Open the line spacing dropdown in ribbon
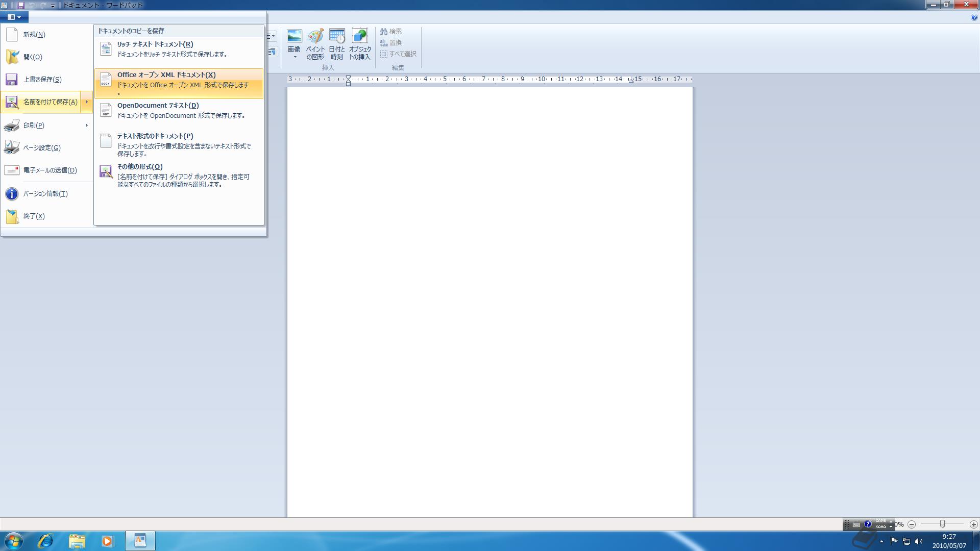Image resolution: width=980 pixels, height=551 pixels. [x=272, y=36]
